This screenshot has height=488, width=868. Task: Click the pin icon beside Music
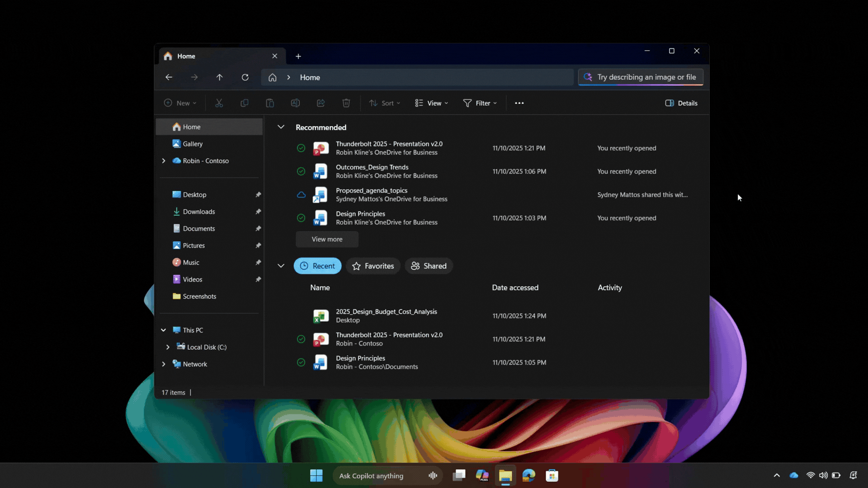click(x=258, y=263)
